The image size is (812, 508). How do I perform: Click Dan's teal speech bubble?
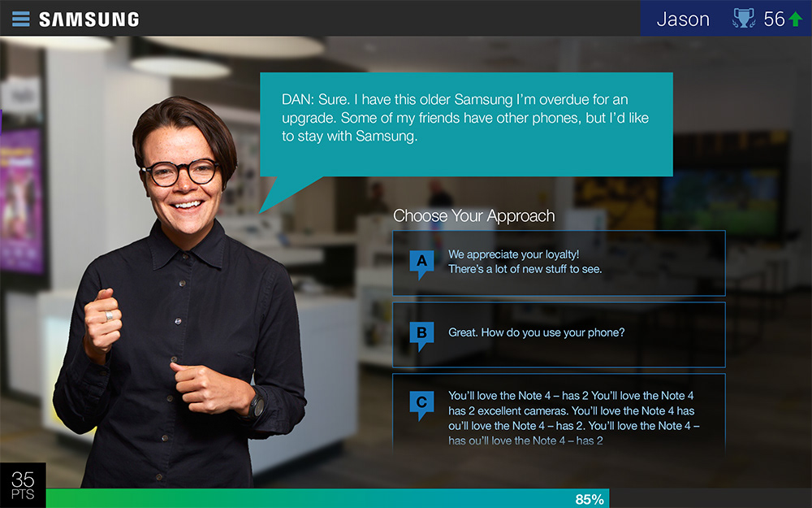[466, 124]
